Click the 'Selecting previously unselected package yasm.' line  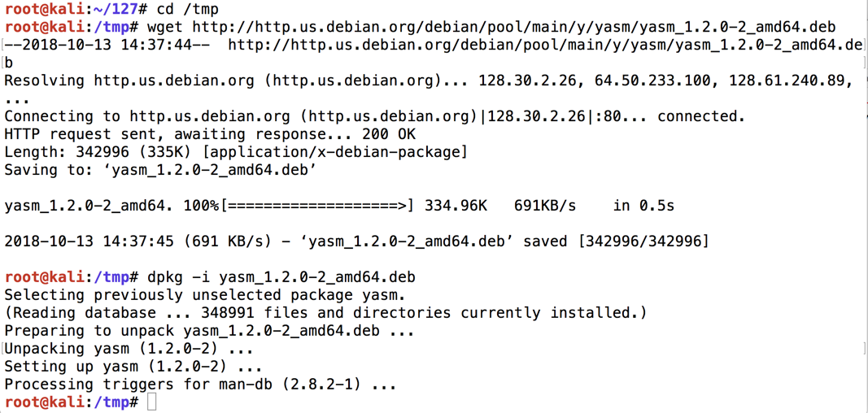click(x=204, y=295)
